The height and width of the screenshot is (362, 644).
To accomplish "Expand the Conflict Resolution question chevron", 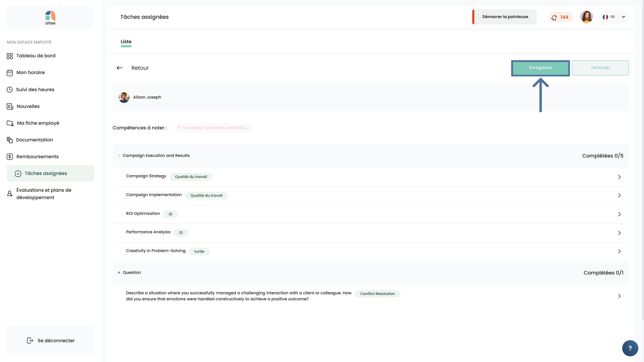I will point(619,296).
